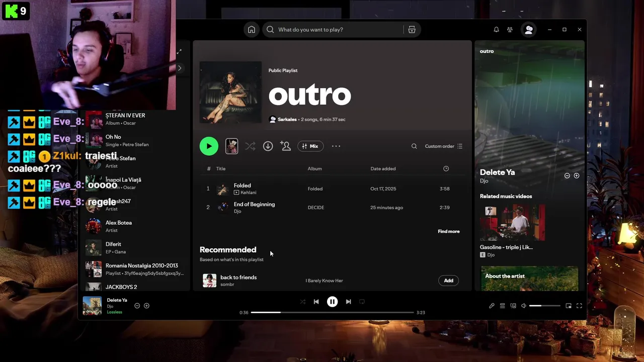Toggle repeat in the player controls
The width and height of the screenshot is (644, 362).
pyautogui.click(x=362, y=302)
